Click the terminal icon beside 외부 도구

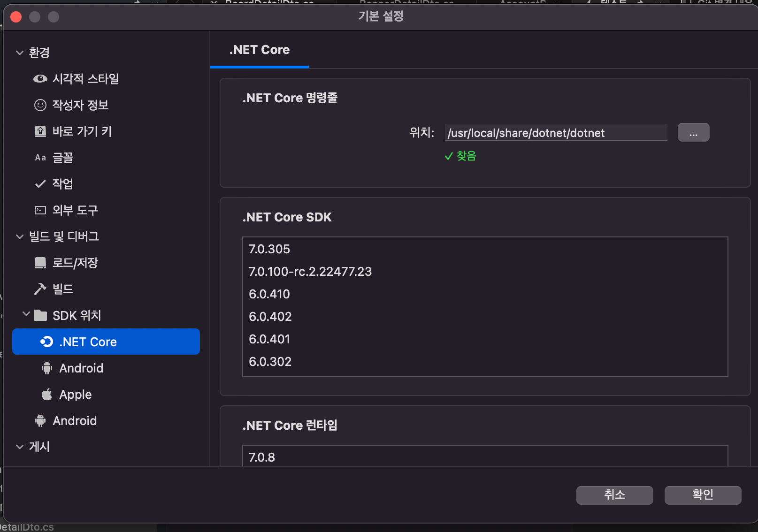(x=40, y=210)
